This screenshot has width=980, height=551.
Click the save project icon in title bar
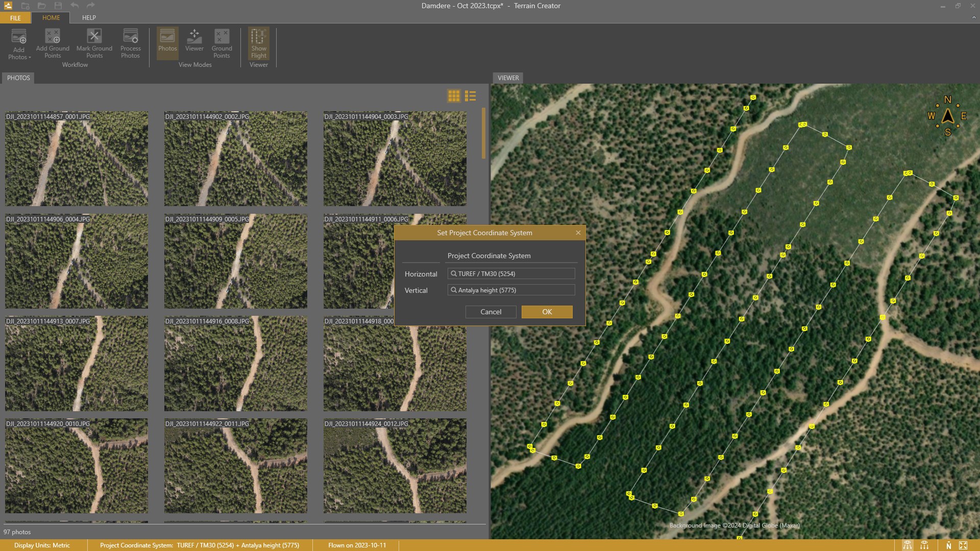pos(58,6)
